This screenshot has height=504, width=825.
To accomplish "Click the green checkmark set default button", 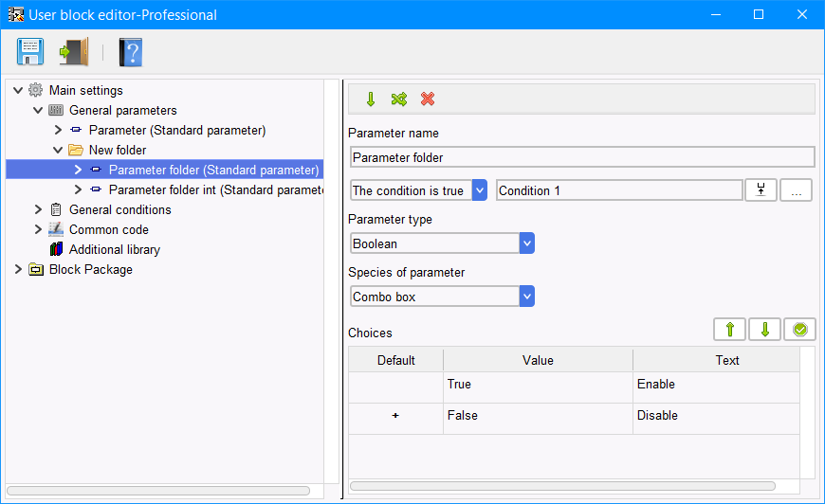I will [x=799, y=330].
